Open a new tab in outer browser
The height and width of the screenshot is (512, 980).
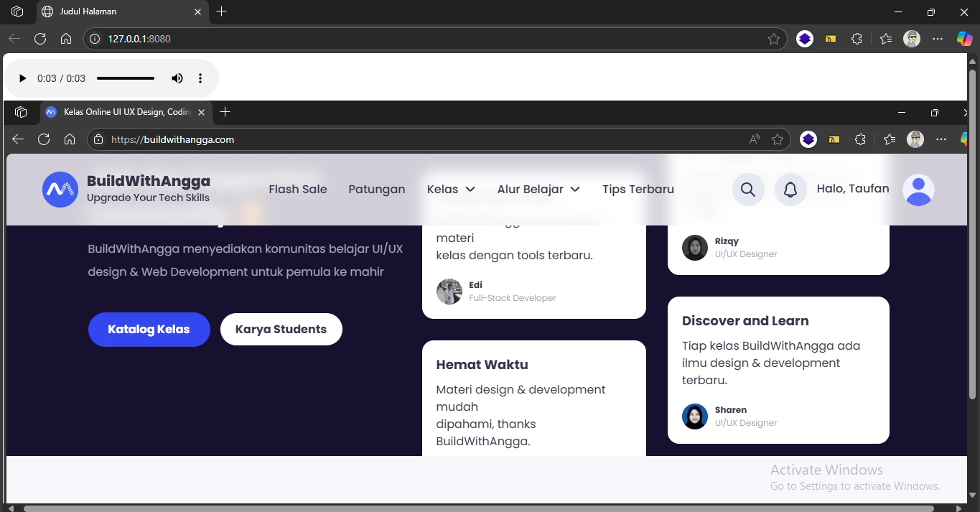pos(222,11)
